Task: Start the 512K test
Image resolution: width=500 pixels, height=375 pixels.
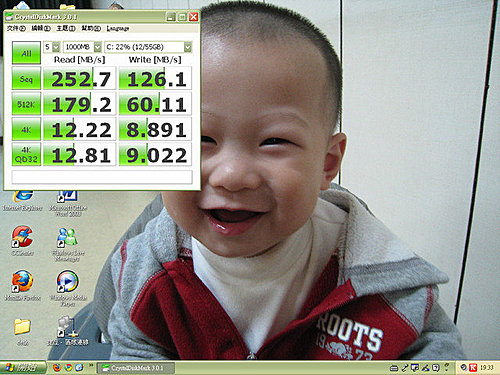Action: tap(26, 104)
